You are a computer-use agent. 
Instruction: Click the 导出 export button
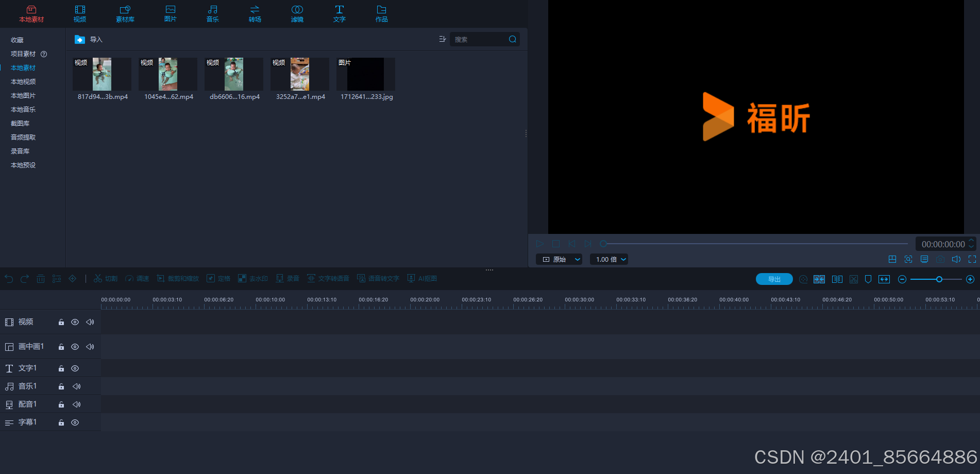(774, 279)
